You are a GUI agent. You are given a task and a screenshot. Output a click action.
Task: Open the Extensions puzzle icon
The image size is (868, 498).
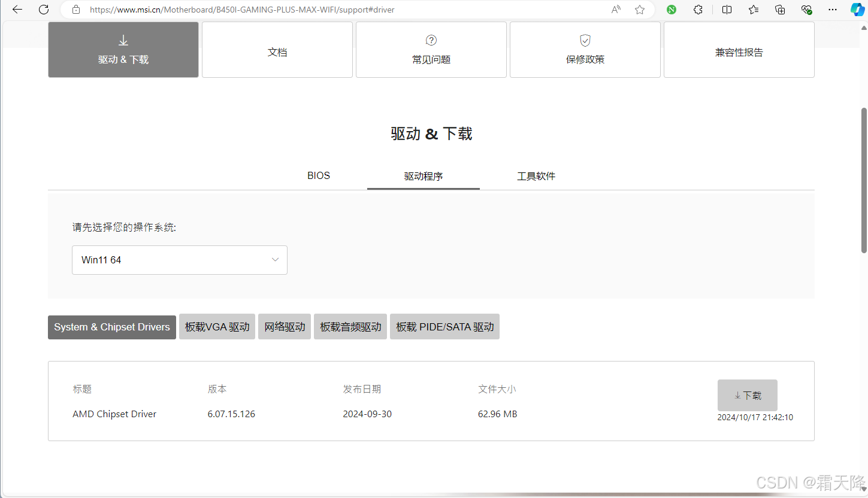[698, 10]
